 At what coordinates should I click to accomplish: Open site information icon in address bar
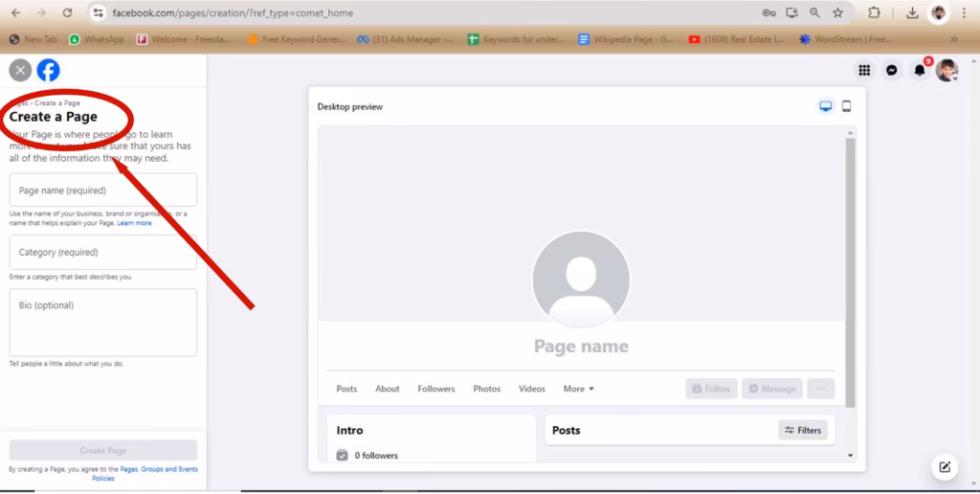pyautogui.click(x=99, y=12)
